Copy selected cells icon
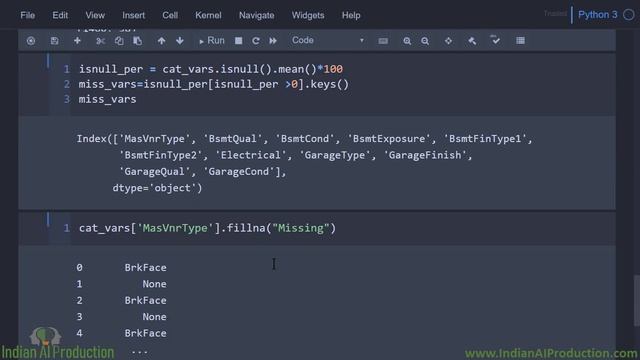 [119, 41]
